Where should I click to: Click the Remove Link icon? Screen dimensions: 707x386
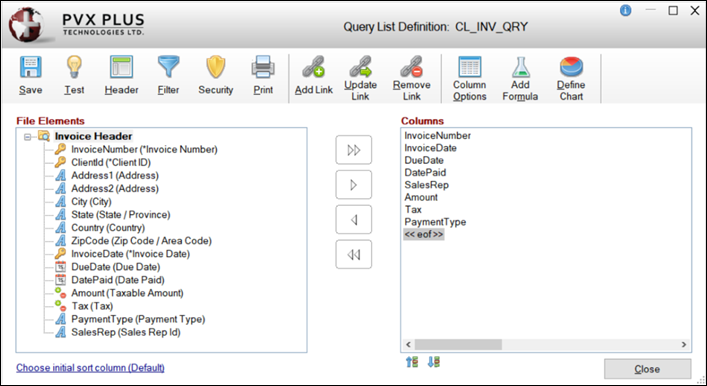click(x=411, y=66)
